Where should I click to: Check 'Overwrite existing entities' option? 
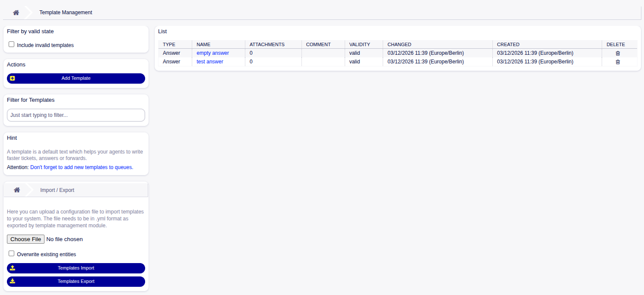tap(12, 254)
